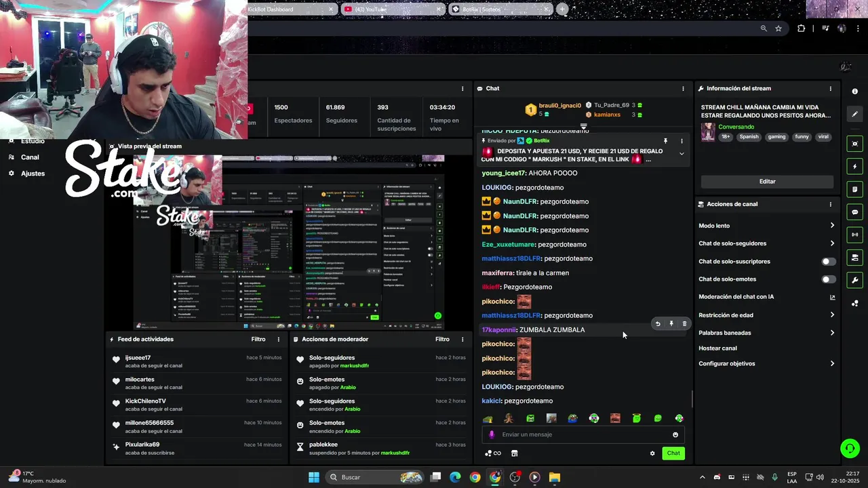The width and height of the screenshot is (868, 488).
Task: Open Filtro in Feed de actividades
Action: [x=258, y=340]
